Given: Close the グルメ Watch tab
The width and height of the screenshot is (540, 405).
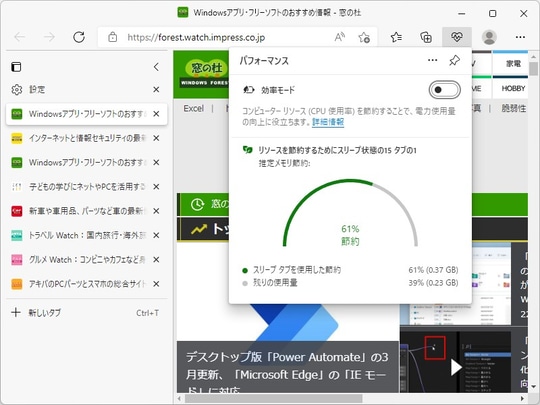Looking at the screenshot, I should tap(156, 259).
